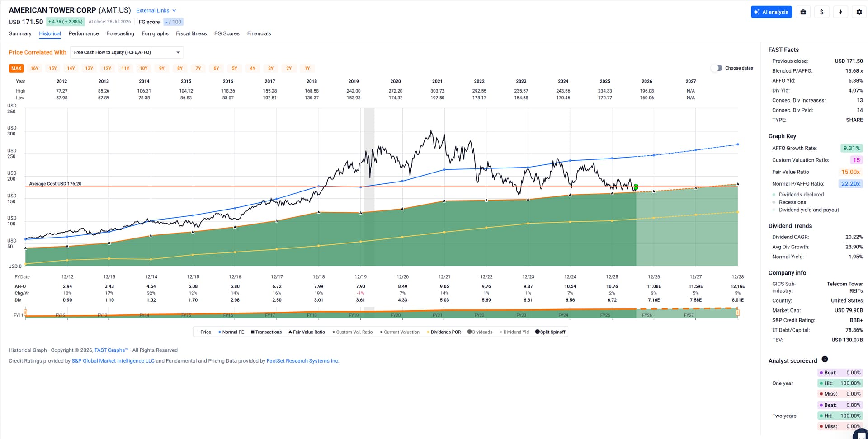Viewport: 868px width, 439px height.
Task: Click the AFFO estimate 11.08E for 12/26
Action: (x=654, y=286)
